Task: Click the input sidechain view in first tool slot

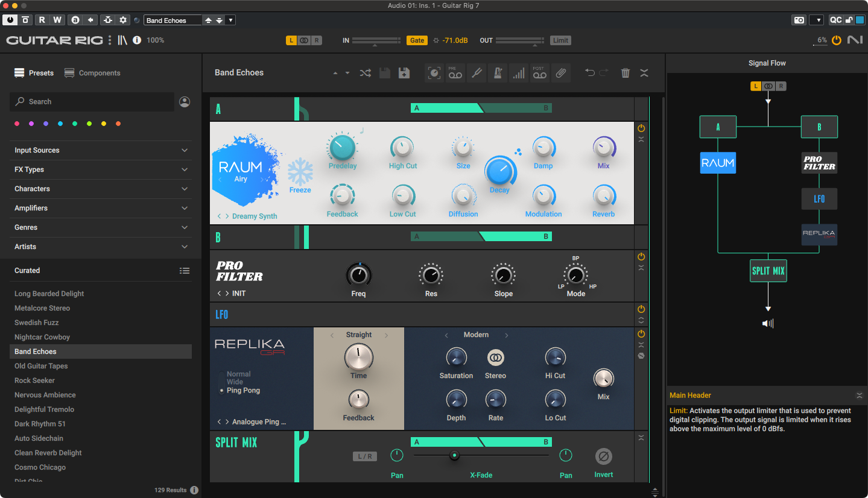Action: point(434,73)
